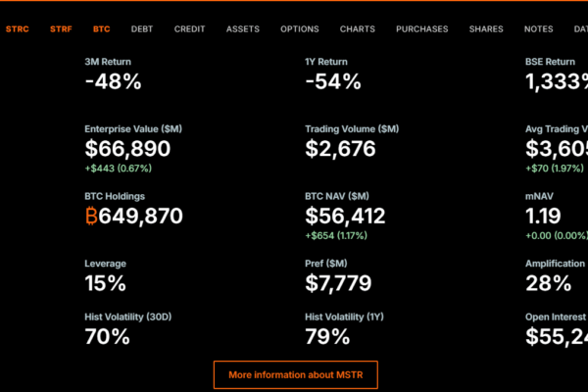Switch to the ASSETS tab
This screenshot has height=392, width=588.
click(x=243, y=29)
